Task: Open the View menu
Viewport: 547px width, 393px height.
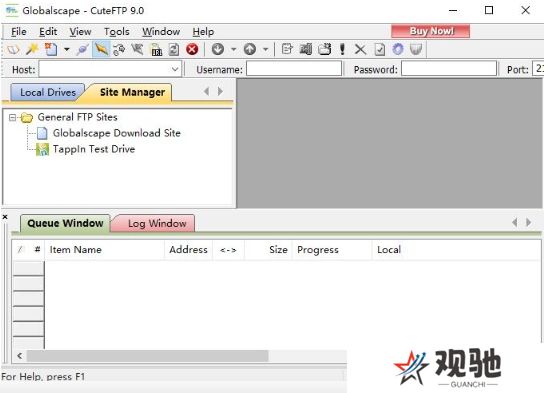Action: coord(80,32)
